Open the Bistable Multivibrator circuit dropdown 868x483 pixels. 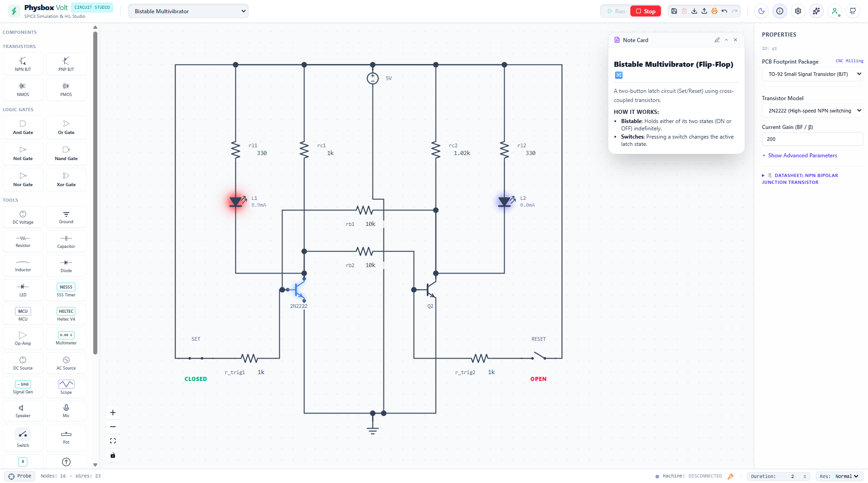tap(188, 11)
